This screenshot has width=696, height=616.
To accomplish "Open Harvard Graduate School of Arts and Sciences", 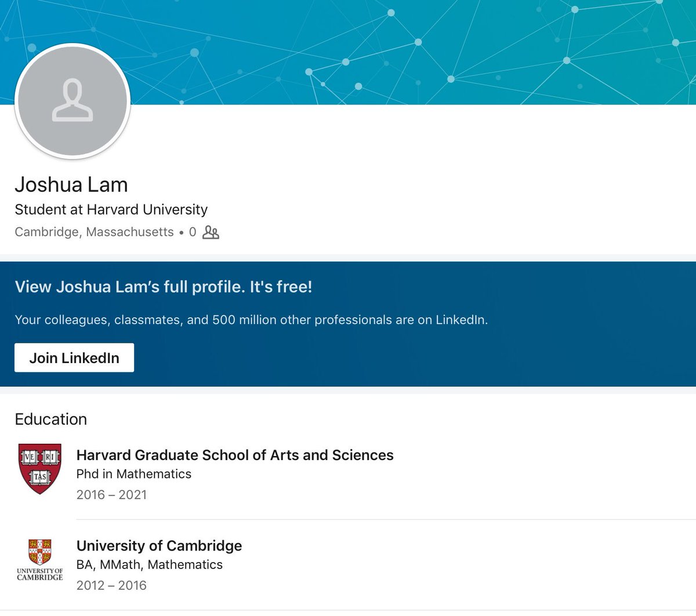I will pyautogui.click(x=235, y=455).
